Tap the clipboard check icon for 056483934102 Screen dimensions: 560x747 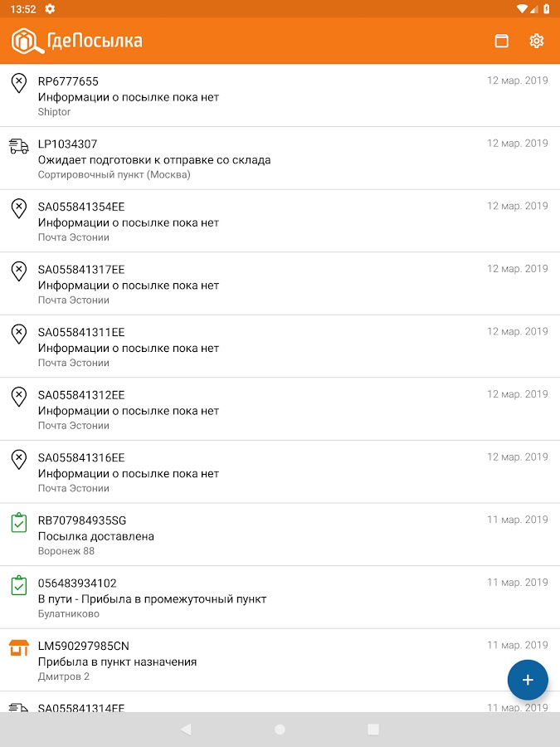pyautogui.click(x=18, y=585)
